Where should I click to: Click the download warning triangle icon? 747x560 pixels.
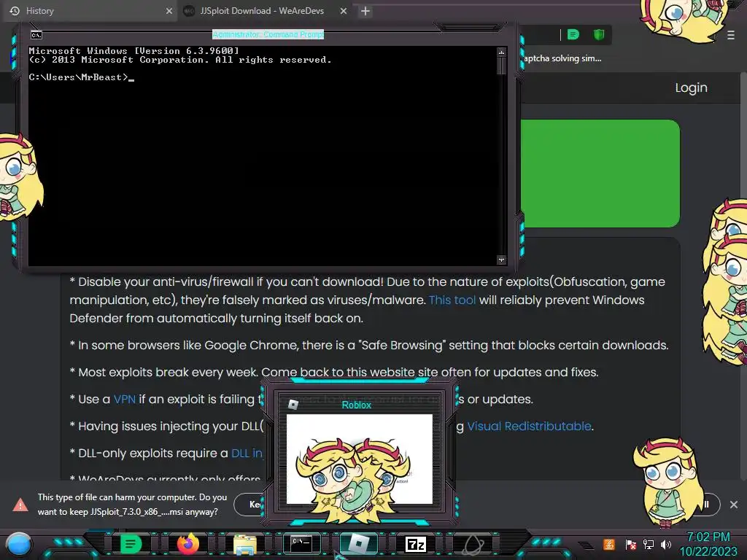20,505
